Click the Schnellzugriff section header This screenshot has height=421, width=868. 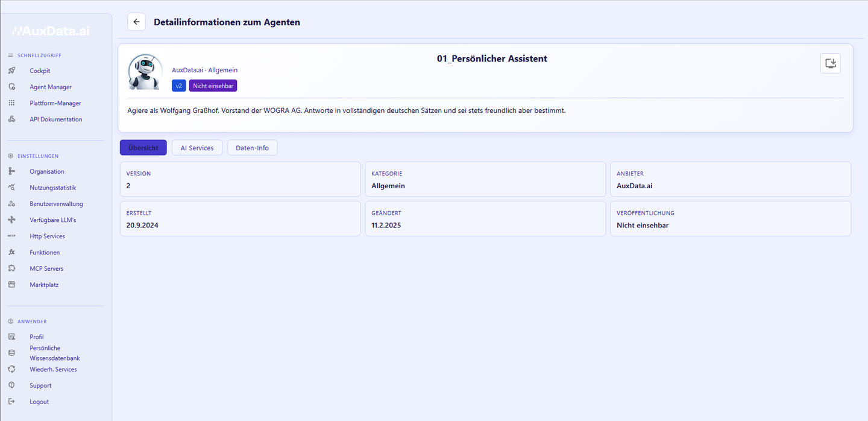point(39,55)
